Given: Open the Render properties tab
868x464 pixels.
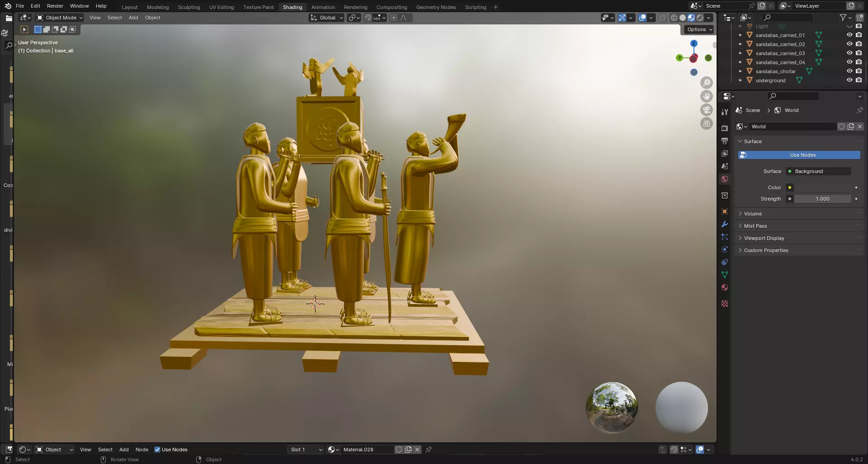Looking at the screenshot, I should click(x=725, y=128).
